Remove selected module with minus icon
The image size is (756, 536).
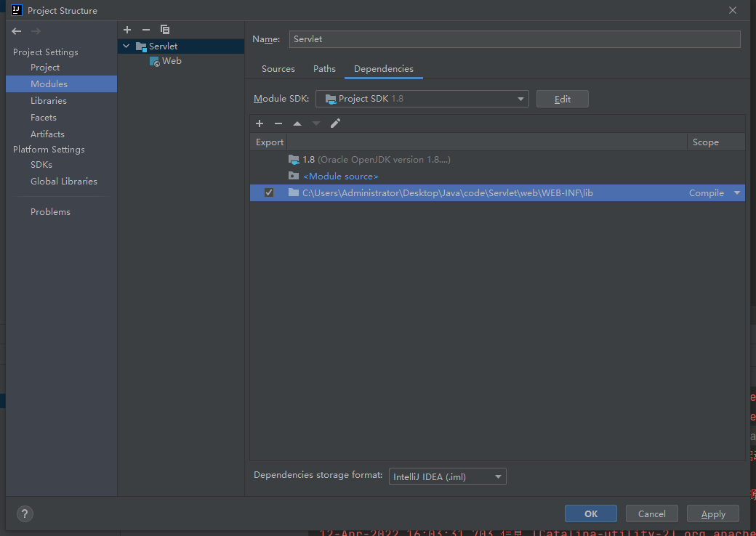click(146, 30)
